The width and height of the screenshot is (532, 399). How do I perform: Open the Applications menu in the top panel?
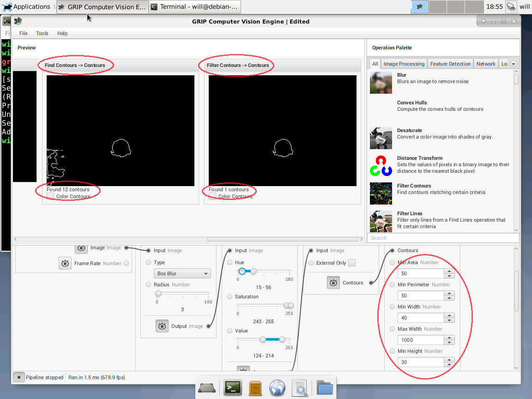tap(26, 6)
